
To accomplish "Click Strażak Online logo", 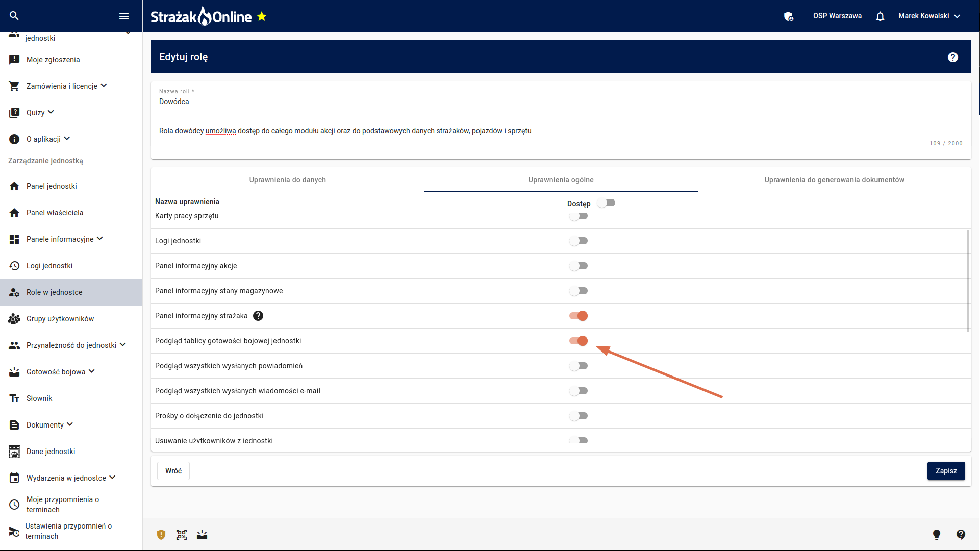I will click(201, 16).
